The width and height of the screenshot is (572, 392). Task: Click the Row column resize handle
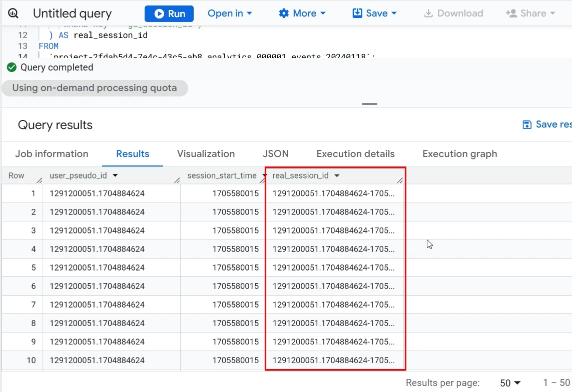[x=40, y=180]
